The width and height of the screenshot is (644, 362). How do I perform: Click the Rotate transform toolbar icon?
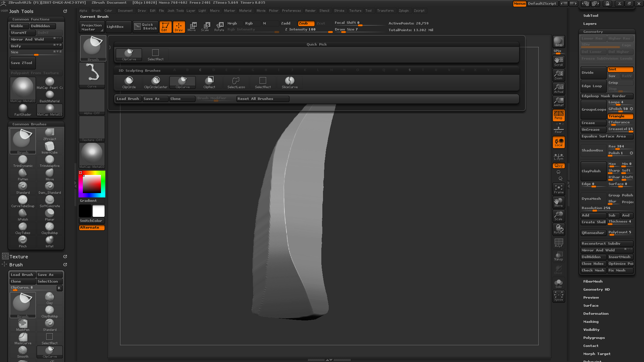219,27
